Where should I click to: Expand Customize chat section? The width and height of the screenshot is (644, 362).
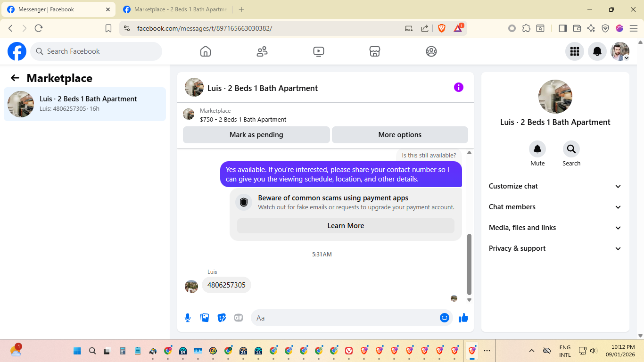coord(555,186)
